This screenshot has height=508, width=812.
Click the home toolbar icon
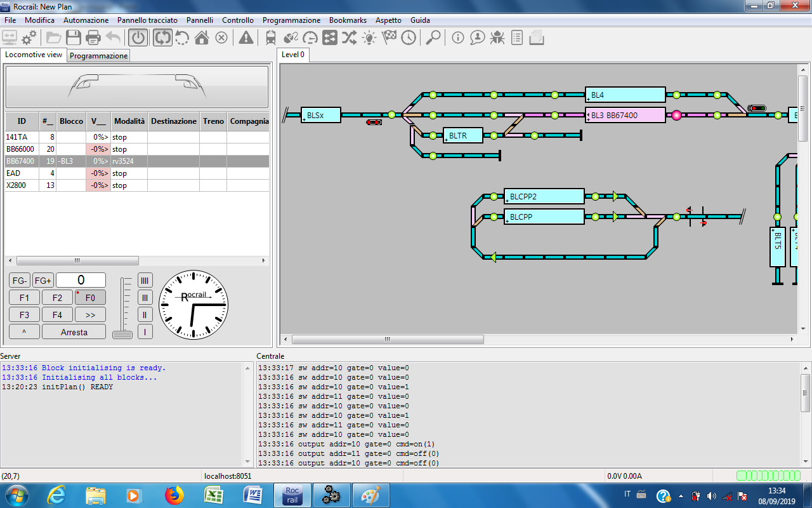[x=202, y=37]
